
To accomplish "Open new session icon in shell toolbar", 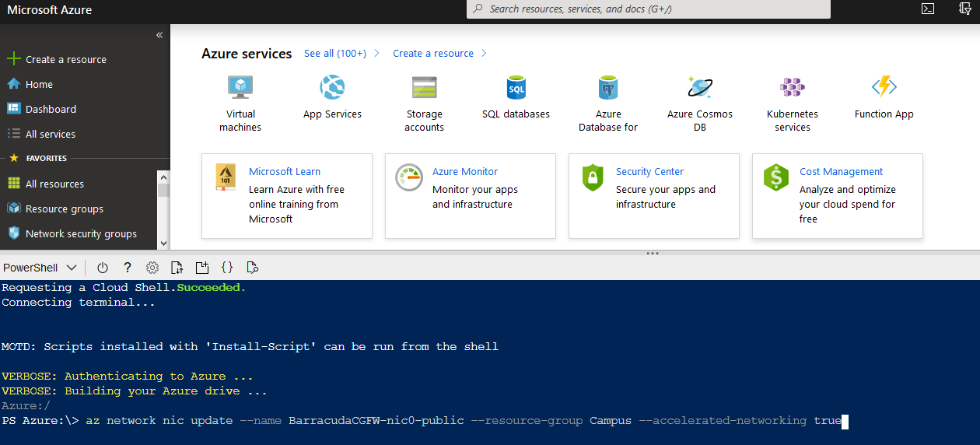I will point(202,268).
